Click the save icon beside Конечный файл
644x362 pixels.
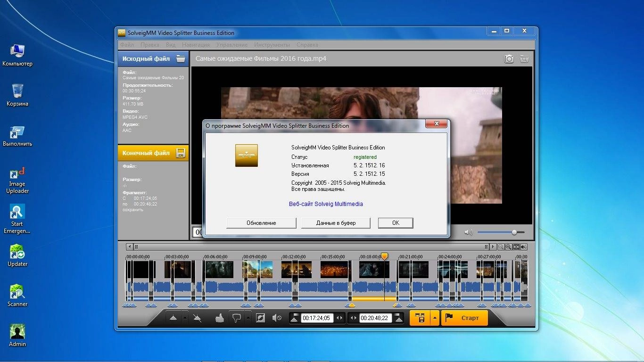(180, 153)
